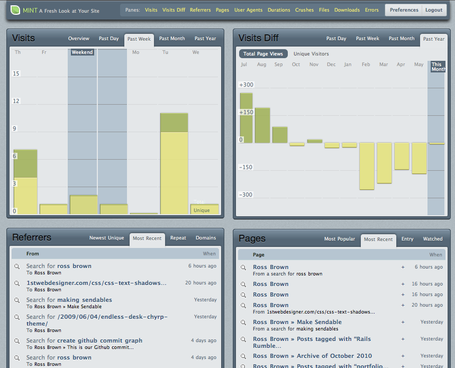Click magnifier icon beside 1stwebdesigner.com referrer
455x368 pixels.
[17, 283]
